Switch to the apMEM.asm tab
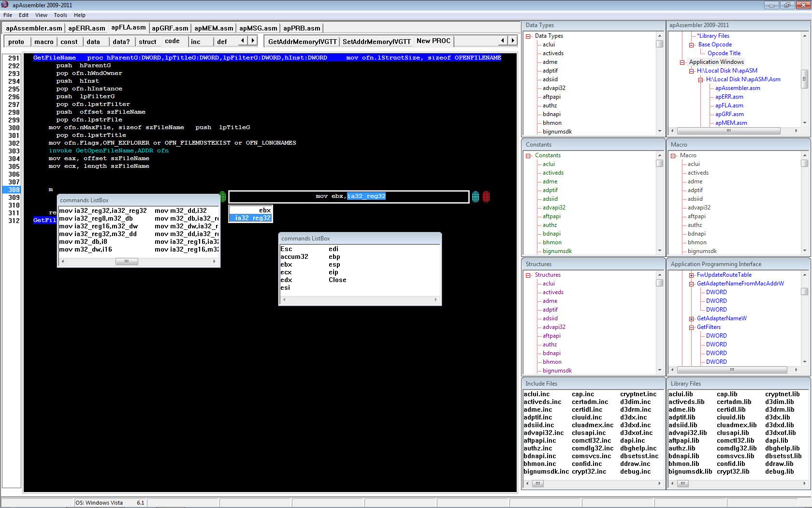The height and width of the screenshot is (508, 812). click(214, 29)
